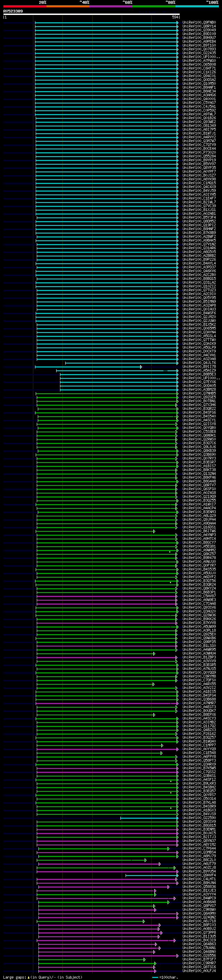Click the red 20% identity legend segment
The height and width of the screenshot is (980, 222).
click(25, 6)
